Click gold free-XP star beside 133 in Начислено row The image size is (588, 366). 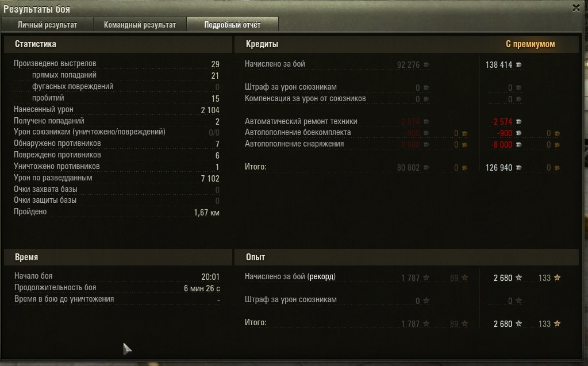[558, 278]
